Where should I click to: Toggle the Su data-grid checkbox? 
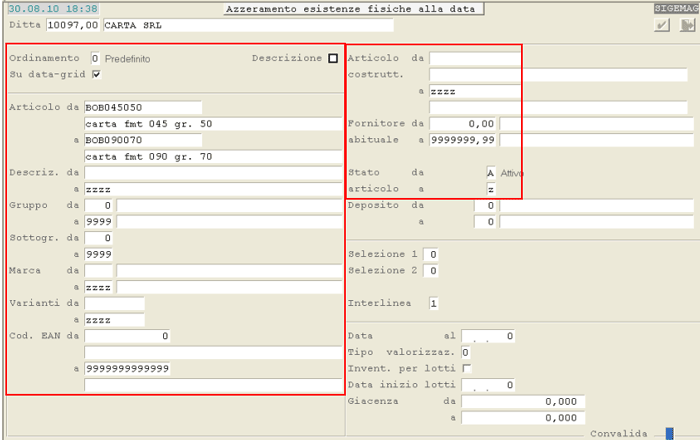tap(96, 74)
